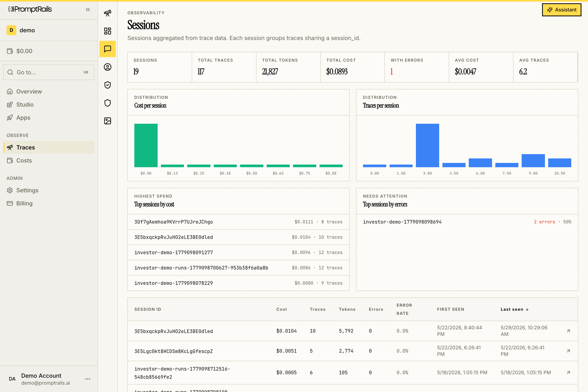The height and width of the screenshot is (392, 588).
Task: Click the Total Traces stat card
Action: 224,67
